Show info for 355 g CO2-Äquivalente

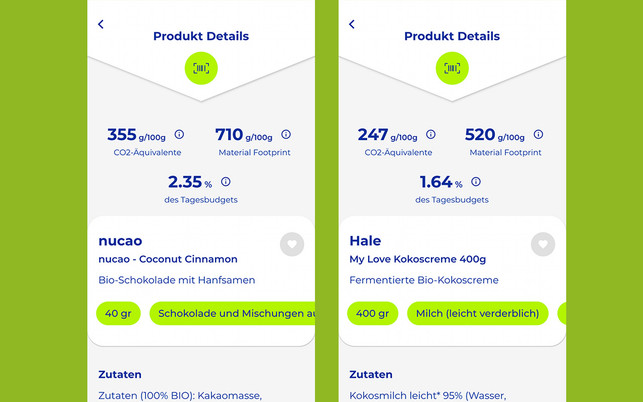click(x=179, y=134)
